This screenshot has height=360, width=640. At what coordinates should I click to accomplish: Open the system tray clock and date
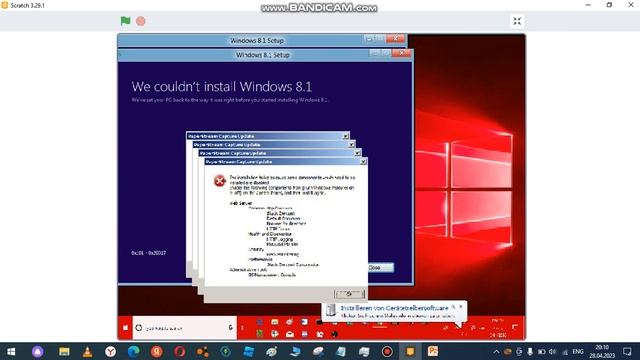pyautogui.click(x=602, y=351)
